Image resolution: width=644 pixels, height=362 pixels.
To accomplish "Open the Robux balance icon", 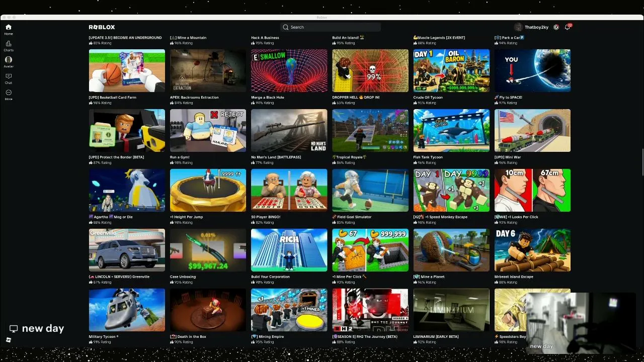I will point(556,27).
